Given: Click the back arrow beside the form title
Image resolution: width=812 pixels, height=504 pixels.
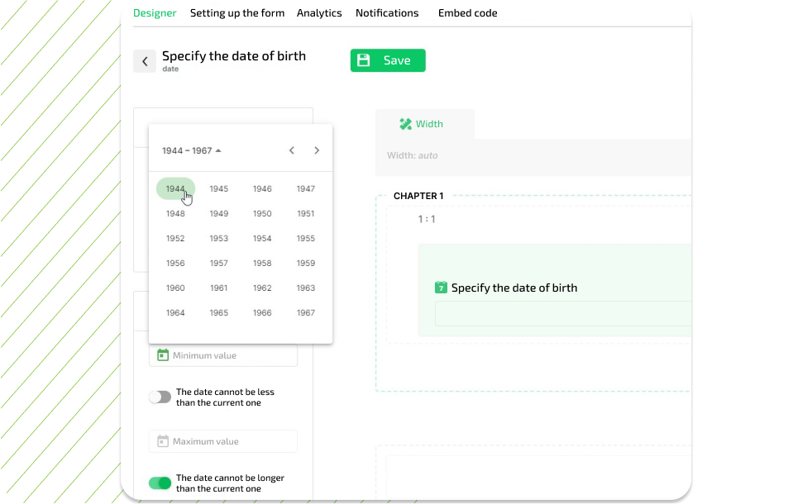Looking at the screenshot, I should click(x=145, y=61).
